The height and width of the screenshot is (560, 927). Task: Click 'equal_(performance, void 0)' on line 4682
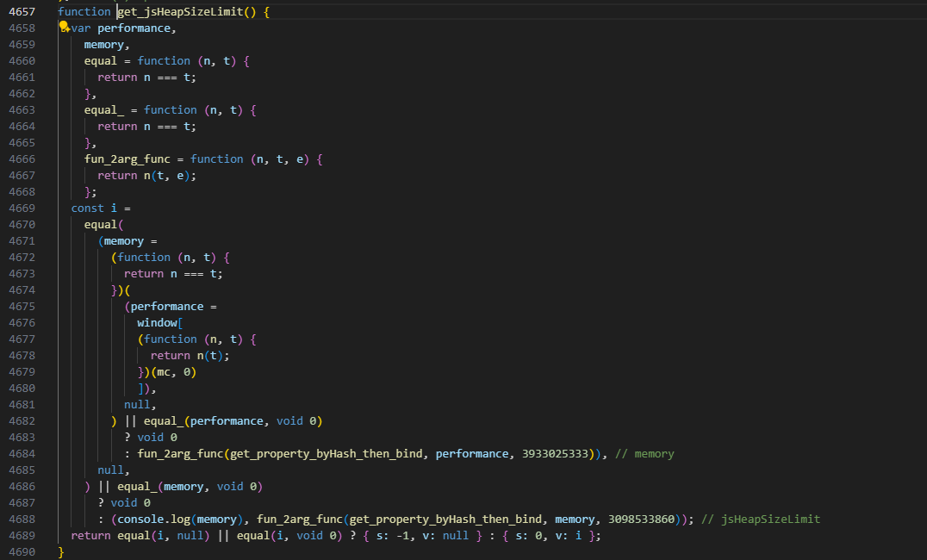point(233,421)
